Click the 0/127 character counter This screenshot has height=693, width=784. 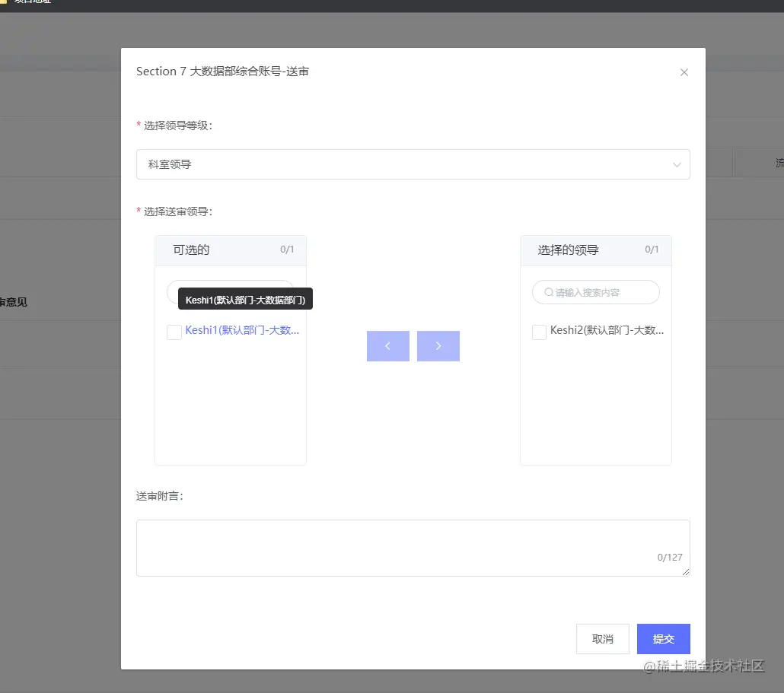[670, 558]
